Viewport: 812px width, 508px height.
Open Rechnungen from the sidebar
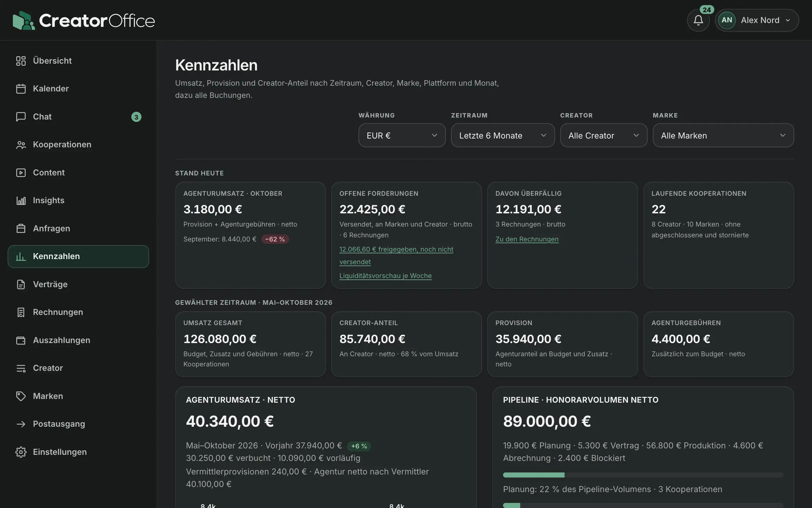point(78,312)
